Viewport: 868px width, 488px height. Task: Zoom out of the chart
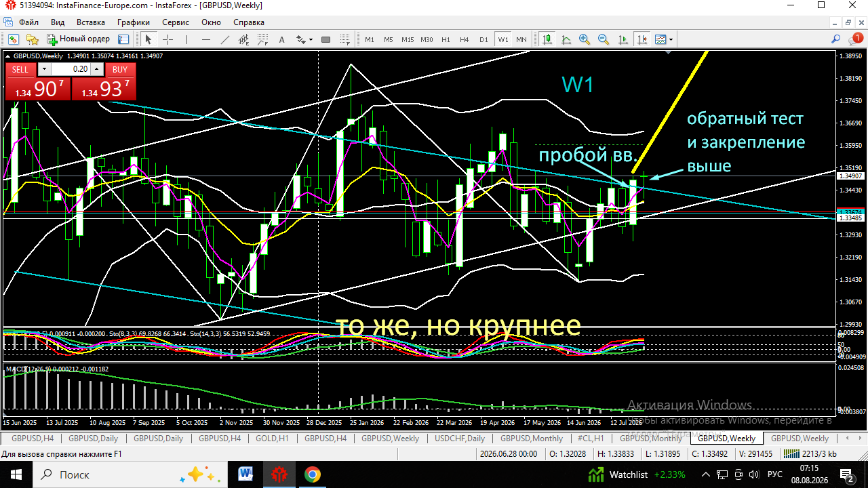pos(604,39)
